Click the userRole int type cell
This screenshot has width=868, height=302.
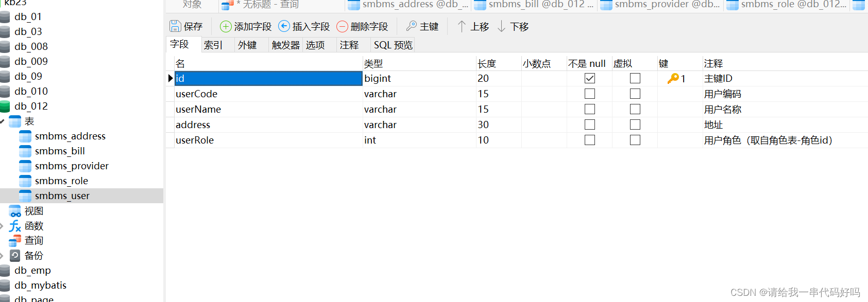tap(419, 140)
